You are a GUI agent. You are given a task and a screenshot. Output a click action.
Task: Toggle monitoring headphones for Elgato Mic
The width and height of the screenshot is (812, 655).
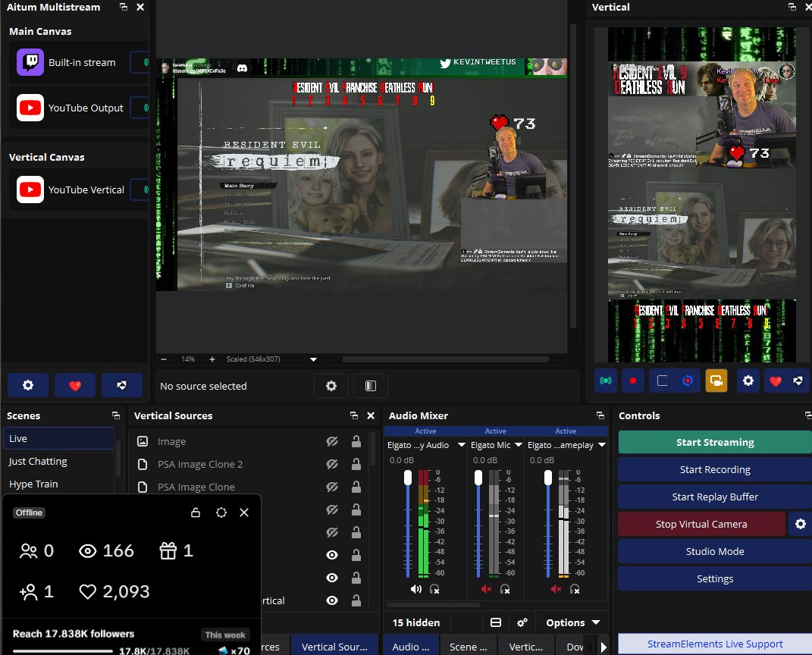pos(505,589)
